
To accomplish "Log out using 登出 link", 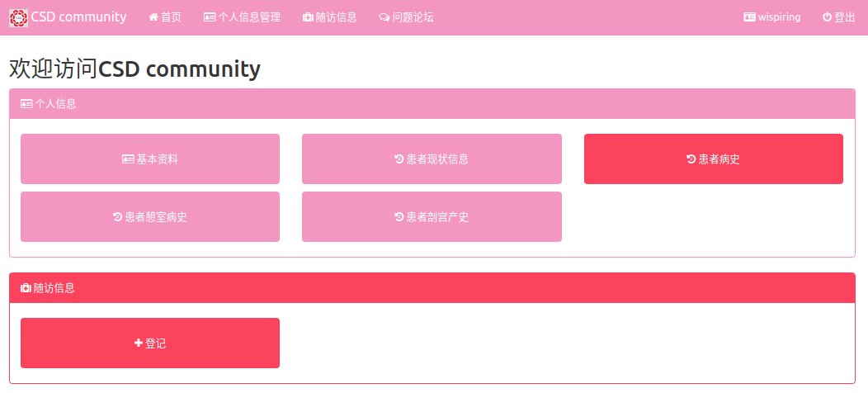I will pos(845,17).
